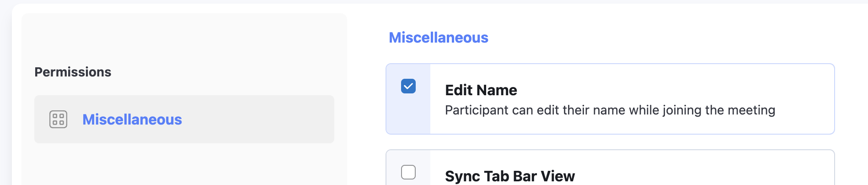Click the Edit Name option title
868x185 pixels.
coord(481,90)
